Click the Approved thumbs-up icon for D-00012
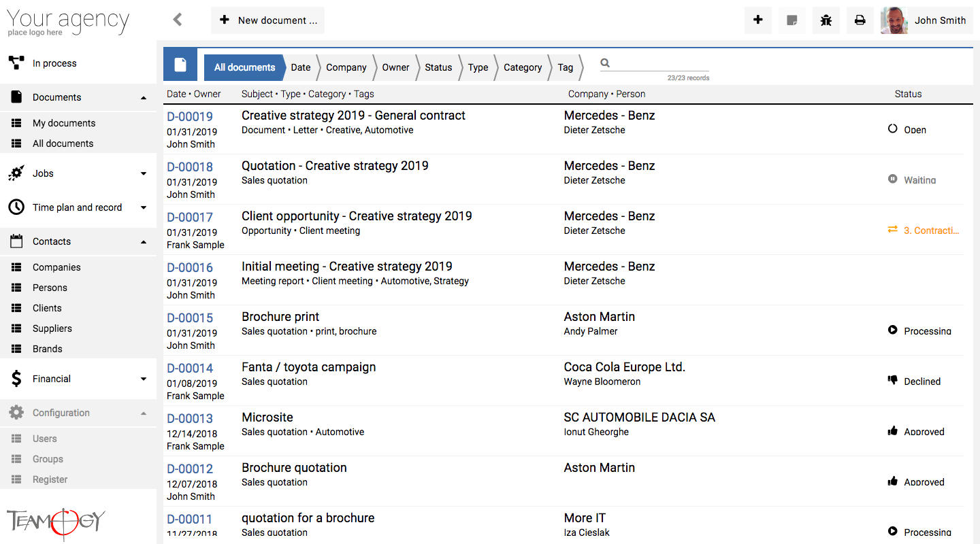This screenshot has height=544, width=980. (893, 481)
